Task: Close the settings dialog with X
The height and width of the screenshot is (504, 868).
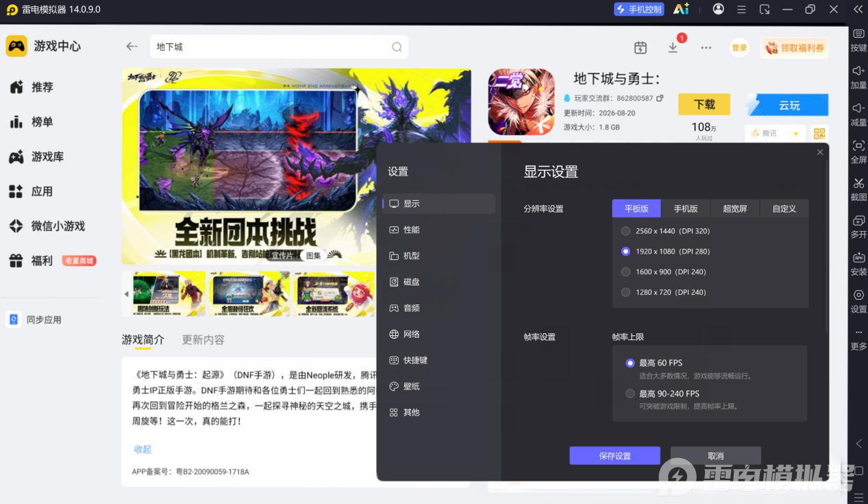Action: (x=820, y=152)
